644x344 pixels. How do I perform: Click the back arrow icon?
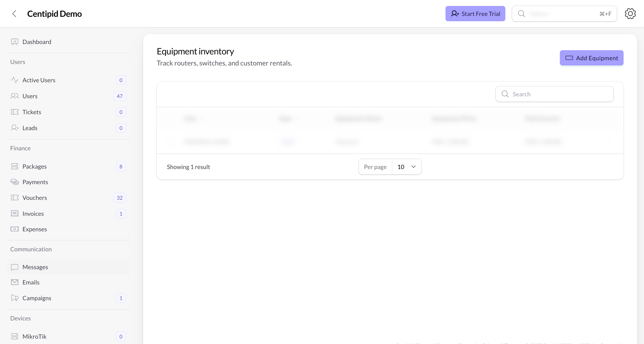click(14, 14)
